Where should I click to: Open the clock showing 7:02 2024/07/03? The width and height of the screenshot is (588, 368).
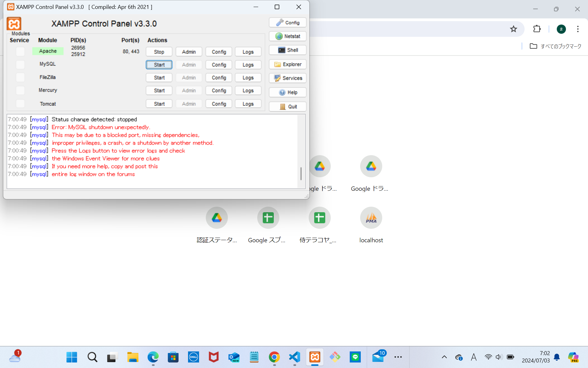click(x=536, y=357)
